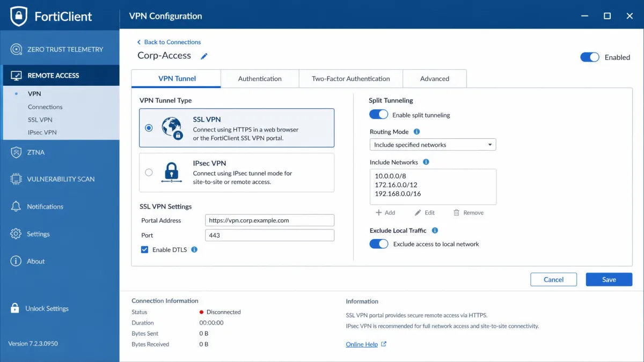Click the Duration value 00:00:00

(x=211, y=323)
